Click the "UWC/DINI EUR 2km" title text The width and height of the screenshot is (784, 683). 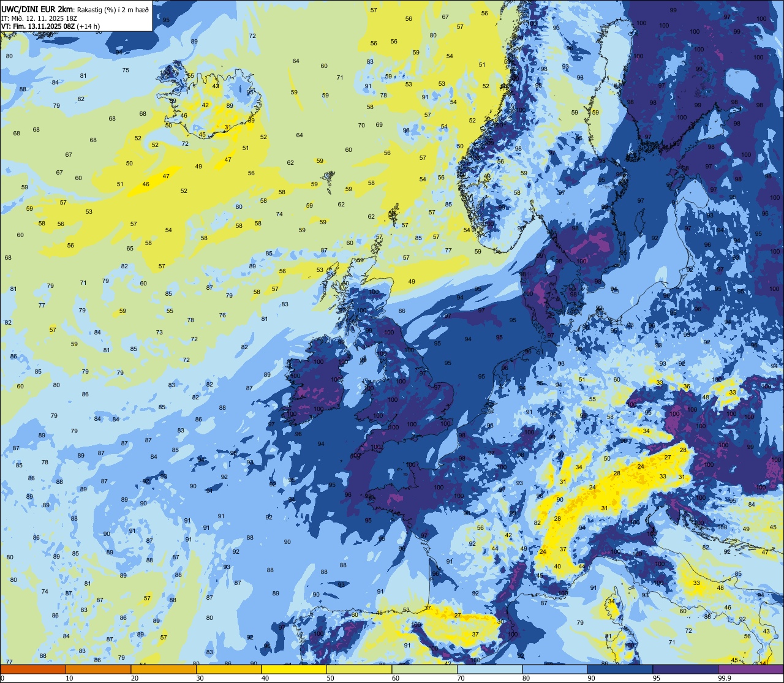[x=37, y=9]
